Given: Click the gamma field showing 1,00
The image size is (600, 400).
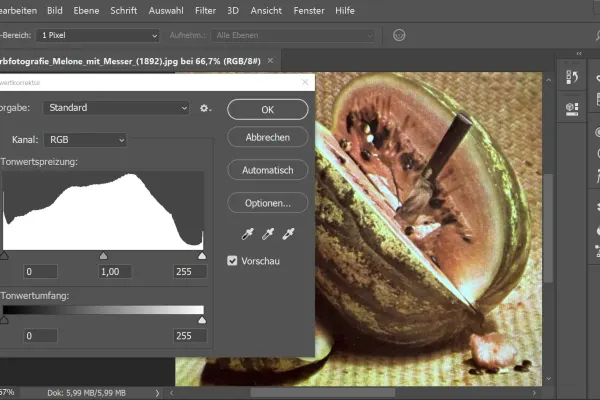Looking at the screenshot, I should (x=115, y=272).
